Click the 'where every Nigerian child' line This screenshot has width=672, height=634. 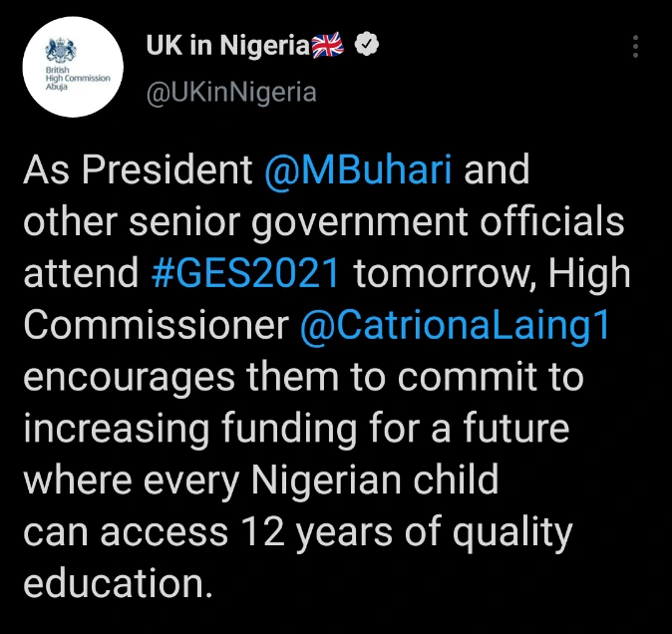pyautogui.click(x=259, y=481)
